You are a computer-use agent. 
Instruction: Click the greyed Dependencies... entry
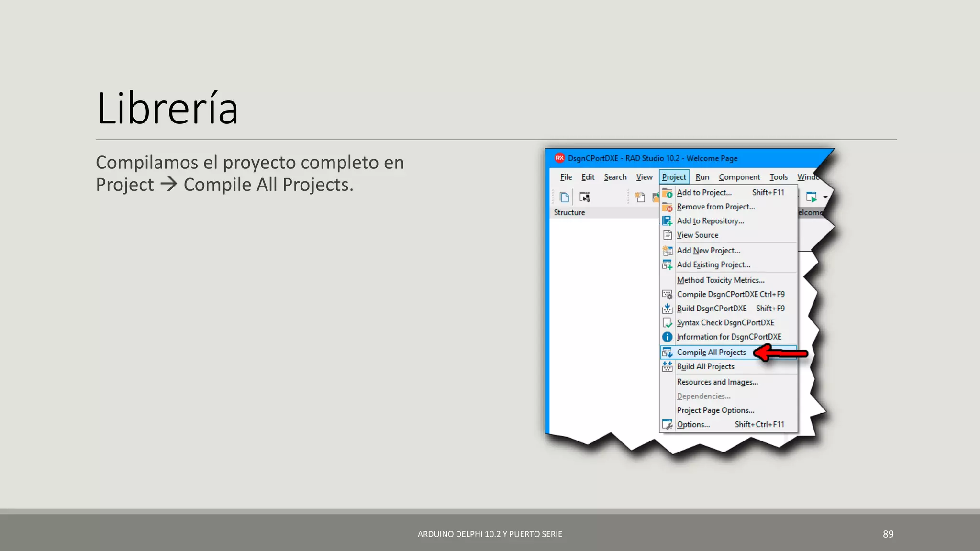[x=728, y=396]
